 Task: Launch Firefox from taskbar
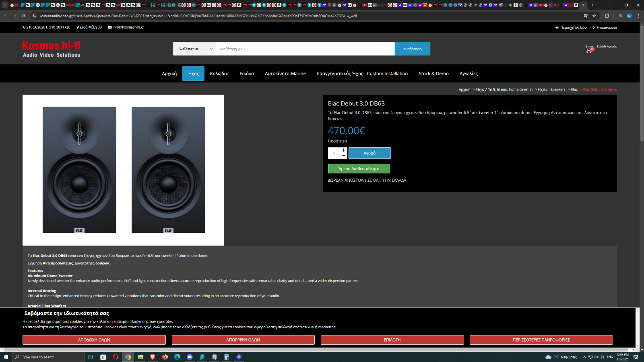[165, 357]
